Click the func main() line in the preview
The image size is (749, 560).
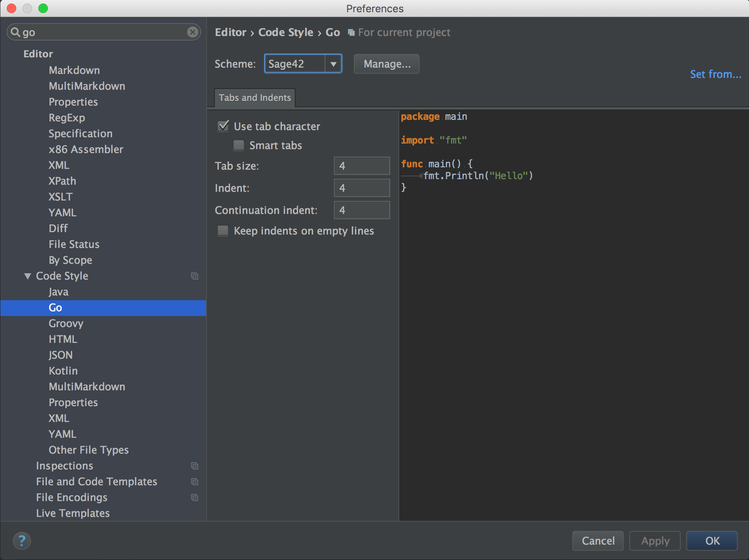pyautogui.click(x=437, y=164)
